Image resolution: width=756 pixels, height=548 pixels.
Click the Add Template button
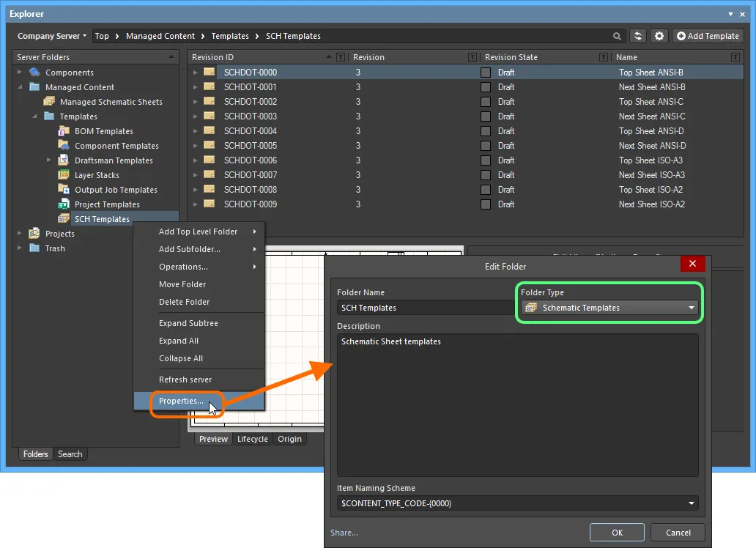708,36
